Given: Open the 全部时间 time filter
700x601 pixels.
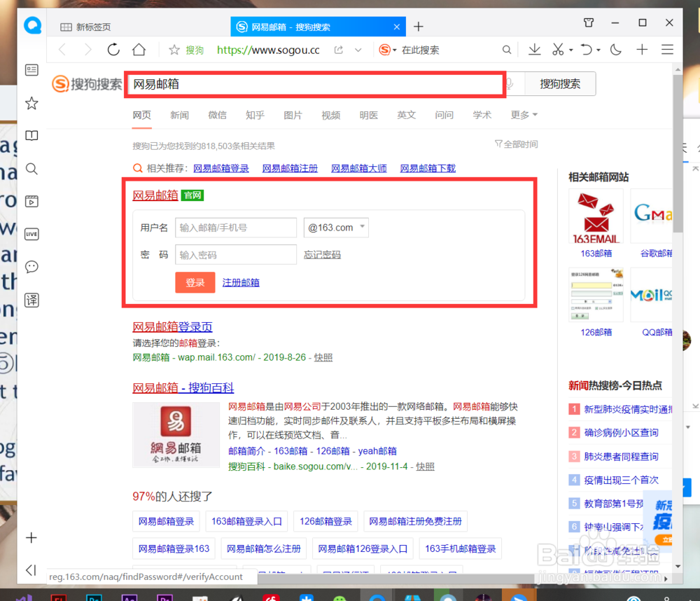Looking at the screenshot, I should click(x=516, y=144).
